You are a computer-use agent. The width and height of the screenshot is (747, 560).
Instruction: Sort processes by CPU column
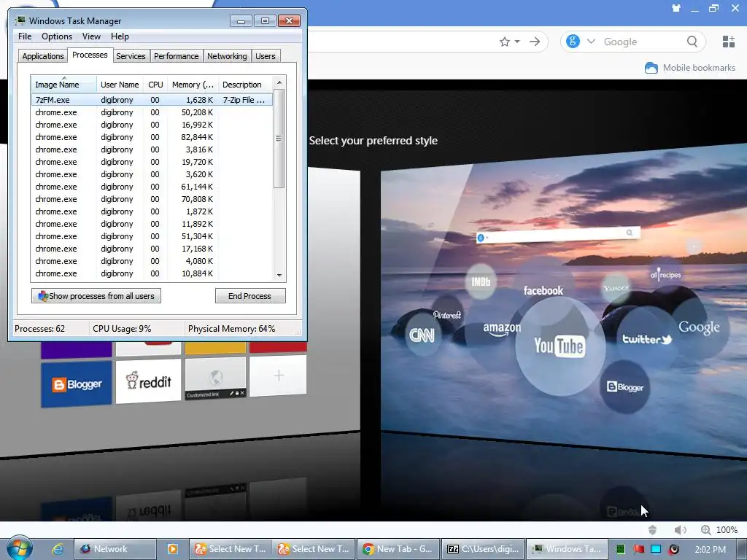coord(155,85)
